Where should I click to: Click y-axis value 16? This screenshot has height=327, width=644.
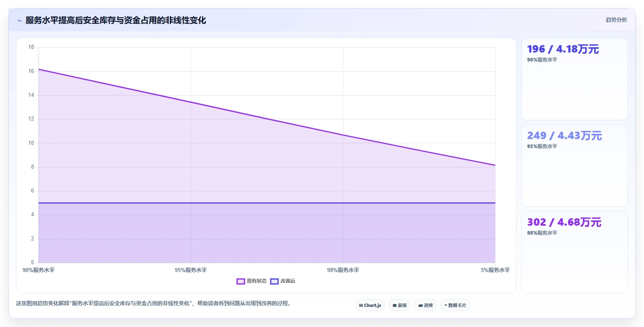[x=31, y=71]
